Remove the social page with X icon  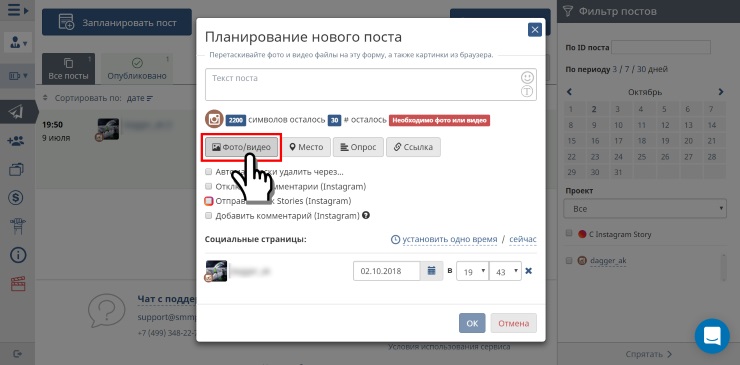529,271
